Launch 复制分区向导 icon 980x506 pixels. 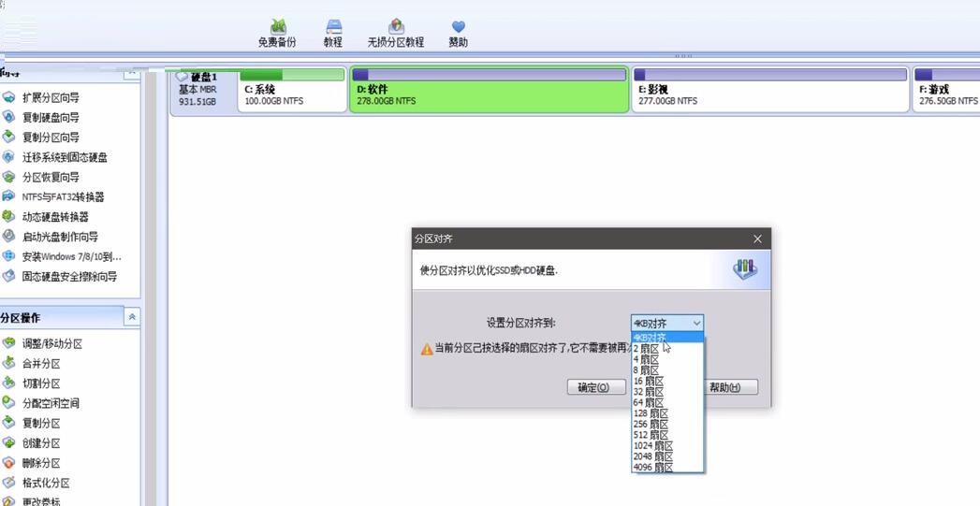(8, 137)
